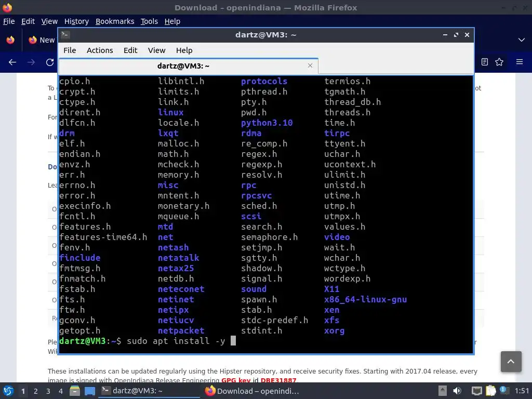Click the semaphore.h file name
This screenshot has width=532, height=399.
[270, 237]
